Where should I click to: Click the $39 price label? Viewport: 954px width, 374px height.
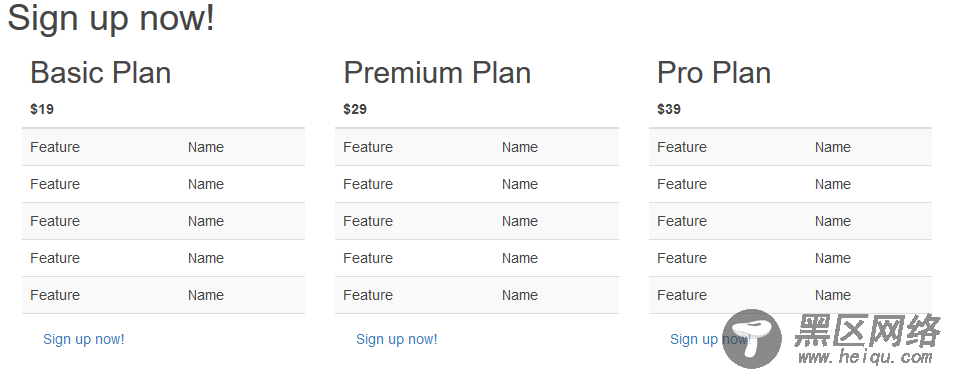click(669, 109)
